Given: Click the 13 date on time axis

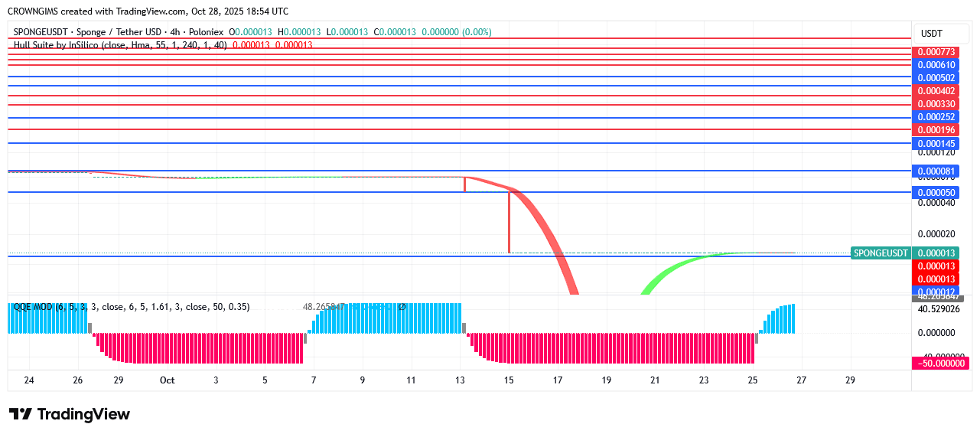Looking at the screenshot, I should (460, 380).
